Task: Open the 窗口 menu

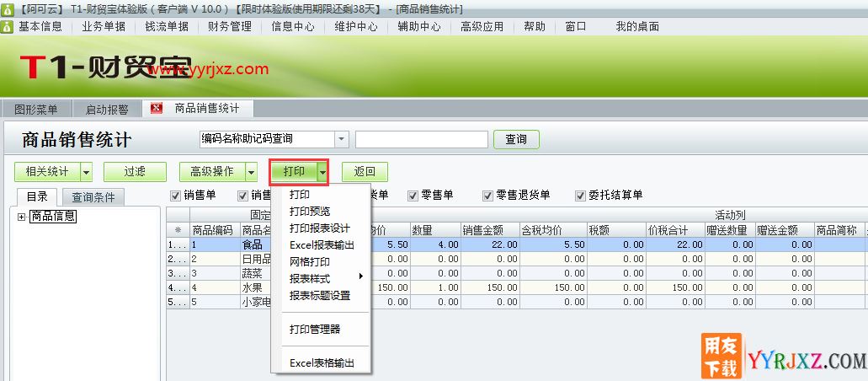Action: click(x=576, y=27)
